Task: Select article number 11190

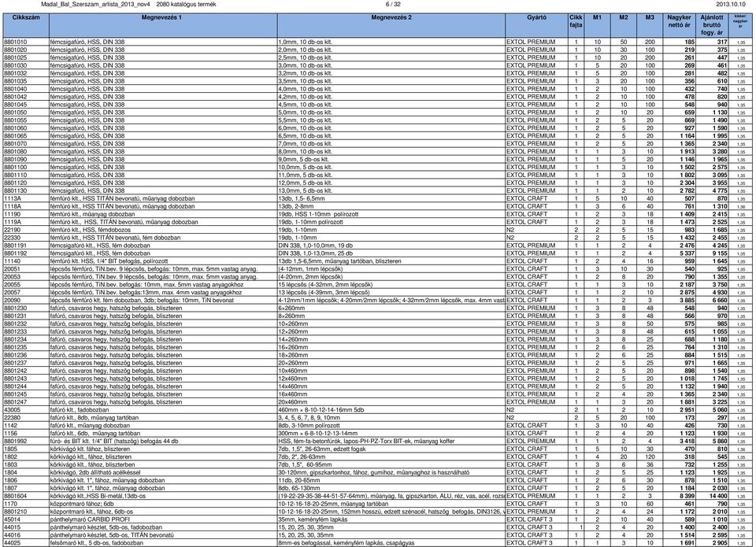Action: [12, 214]
